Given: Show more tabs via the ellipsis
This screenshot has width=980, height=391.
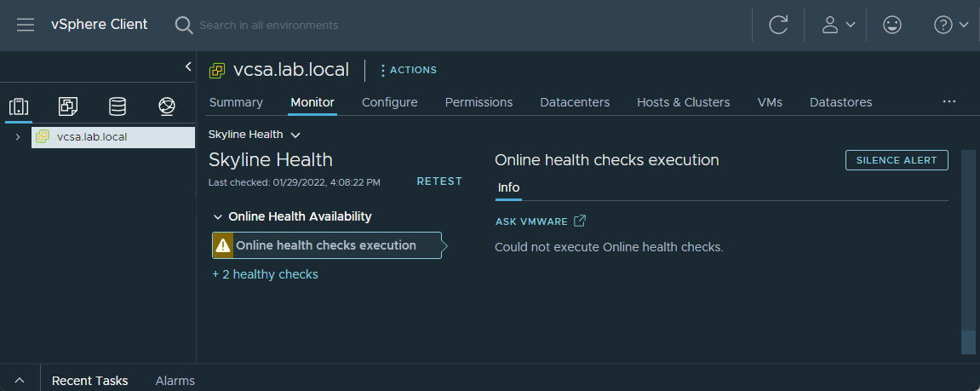Looking at the screenshot, I should [x=949, y=101].
